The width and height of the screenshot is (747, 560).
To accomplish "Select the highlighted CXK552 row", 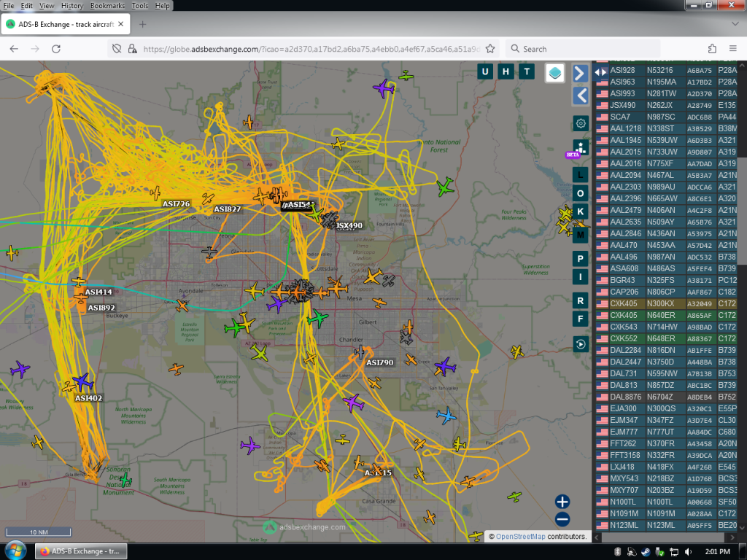I will (x=666, y=338).
